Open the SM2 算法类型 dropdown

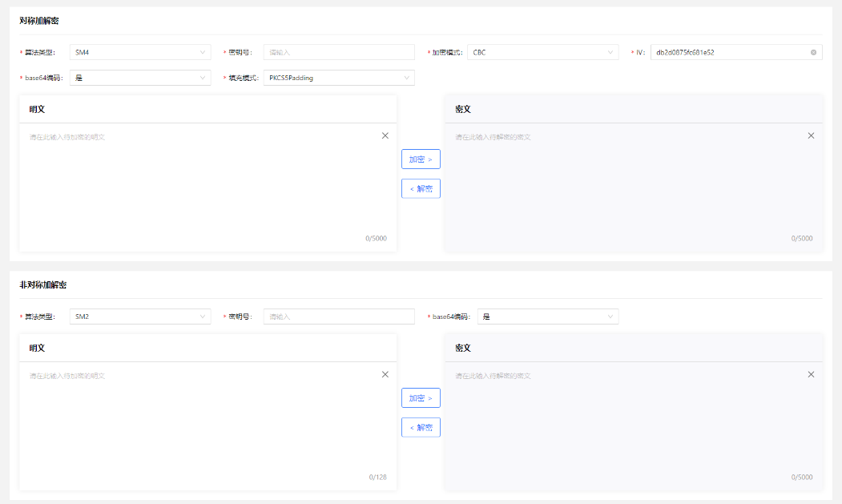click(140, 317)
